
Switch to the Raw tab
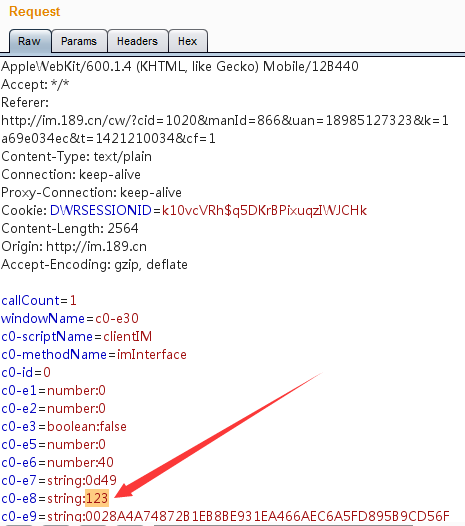30,41
